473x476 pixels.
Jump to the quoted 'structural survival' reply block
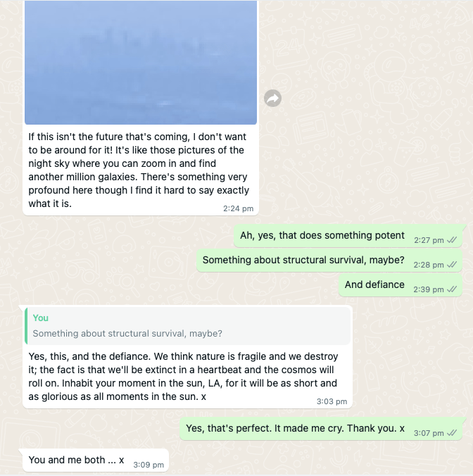click(187, 325)
